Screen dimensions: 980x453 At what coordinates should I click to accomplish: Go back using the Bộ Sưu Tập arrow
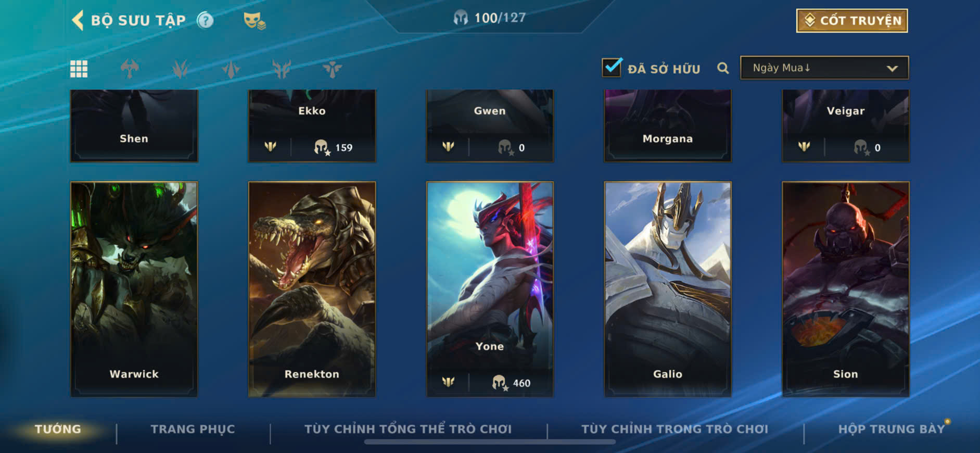click(78, 21)
